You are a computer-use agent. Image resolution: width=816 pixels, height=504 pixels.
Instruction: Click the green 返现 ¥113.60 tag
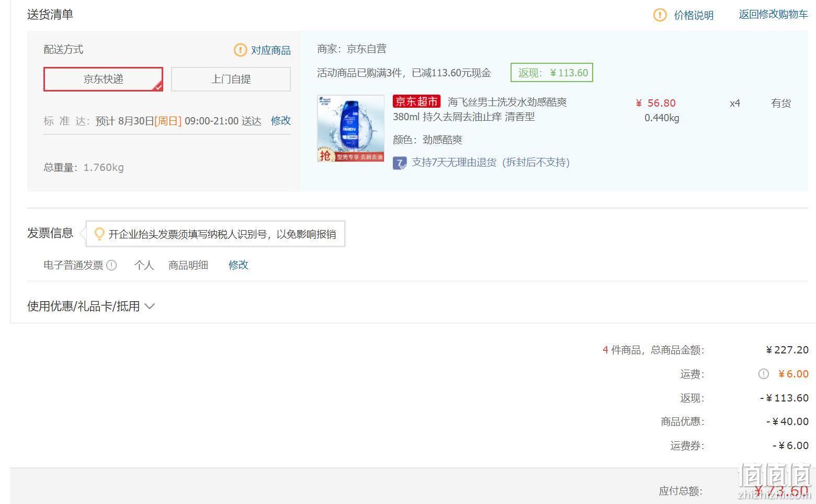click(x=552, y=73)
